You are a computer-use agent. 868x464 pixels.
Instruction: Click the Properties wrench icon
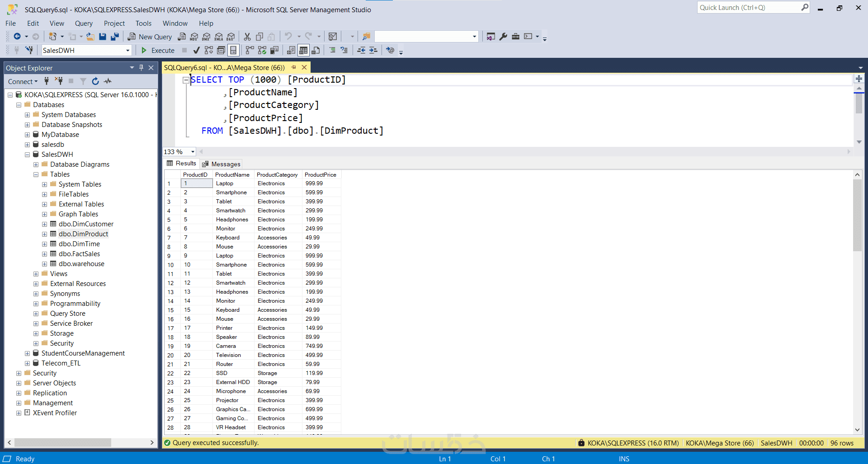pos(503,37)
